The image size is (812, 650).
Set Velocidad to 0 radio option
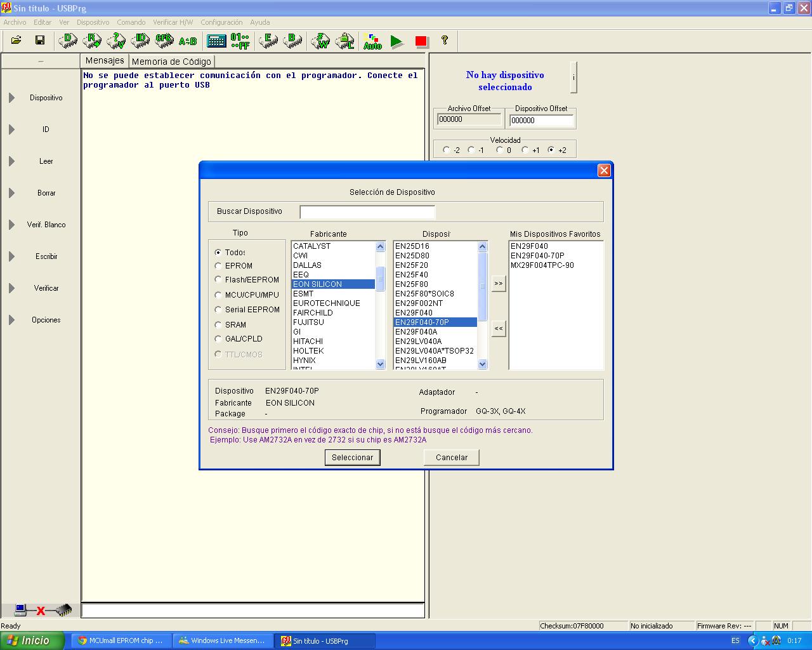pos(499,150)
